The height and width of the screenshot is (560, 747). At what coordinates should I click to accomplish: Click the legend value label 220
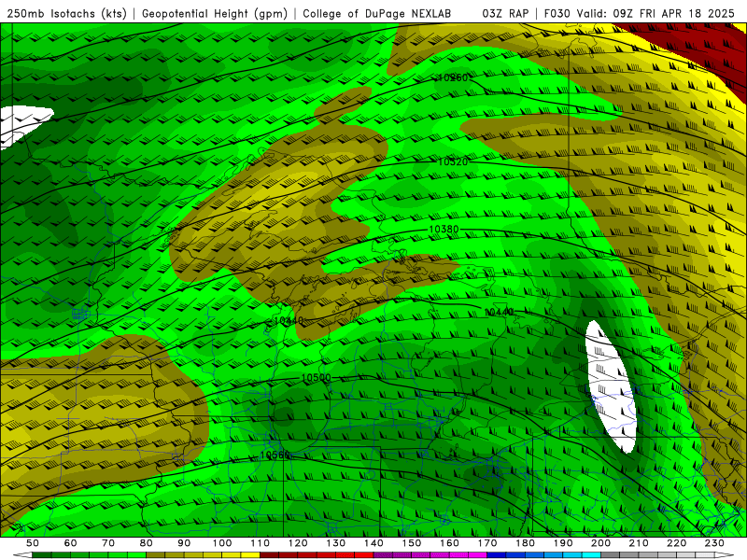point(677,543)
